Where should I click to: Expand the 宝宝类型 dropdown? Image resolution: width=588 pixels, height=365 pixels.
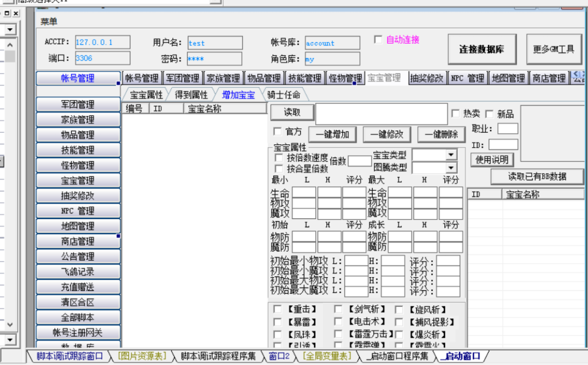(451, 155)
